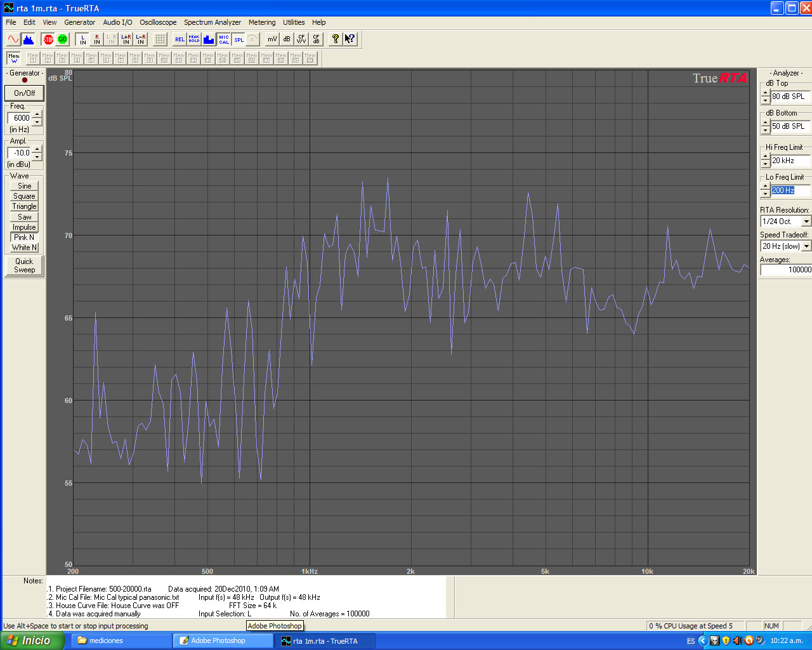Increase Ampl with its up arrow

click(x=37, y=149)
